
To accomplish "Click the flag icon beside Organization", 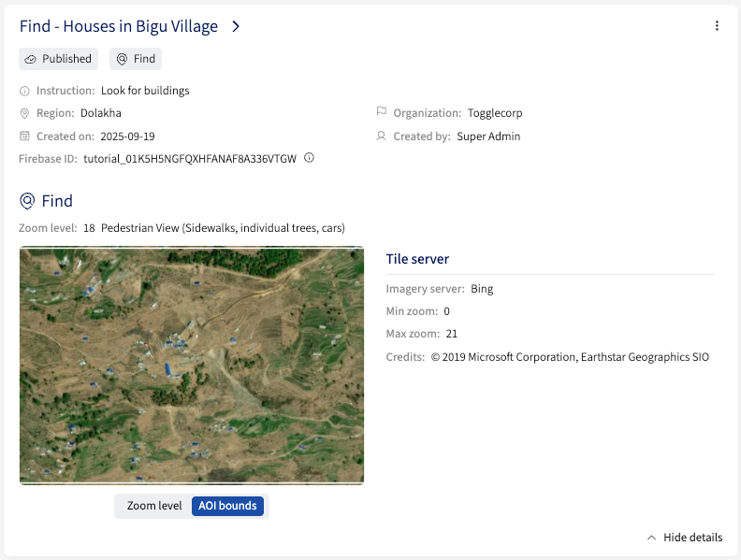I will pyautogui.click(x=381, y=113).
